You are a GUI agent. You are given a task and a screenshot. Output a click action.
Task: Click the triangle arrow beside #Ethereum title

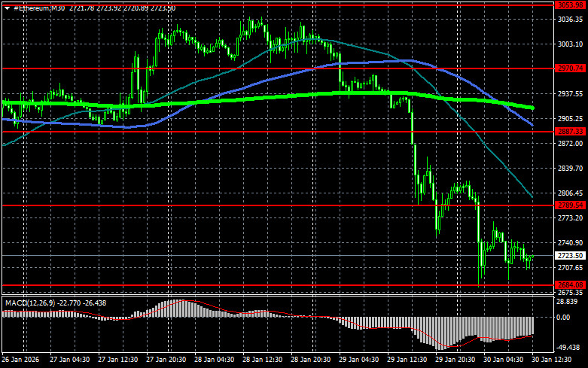tap(6, 8)
